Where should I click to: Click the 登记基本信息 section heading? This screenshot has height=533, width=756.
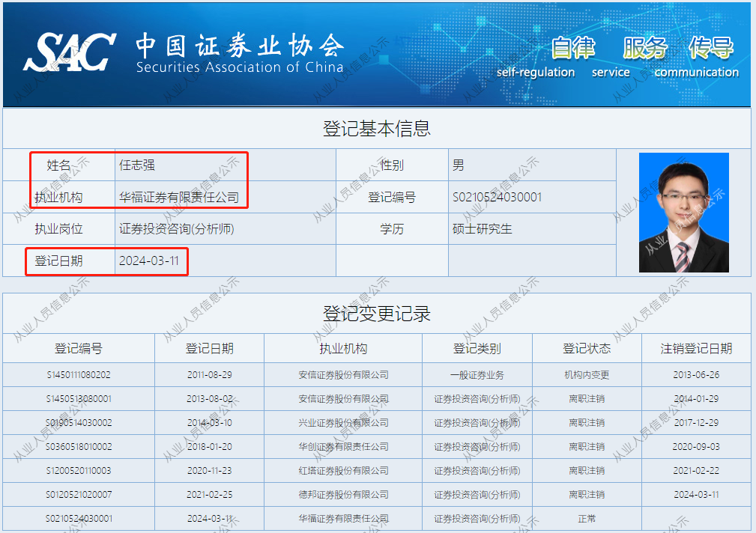[377, 129]
